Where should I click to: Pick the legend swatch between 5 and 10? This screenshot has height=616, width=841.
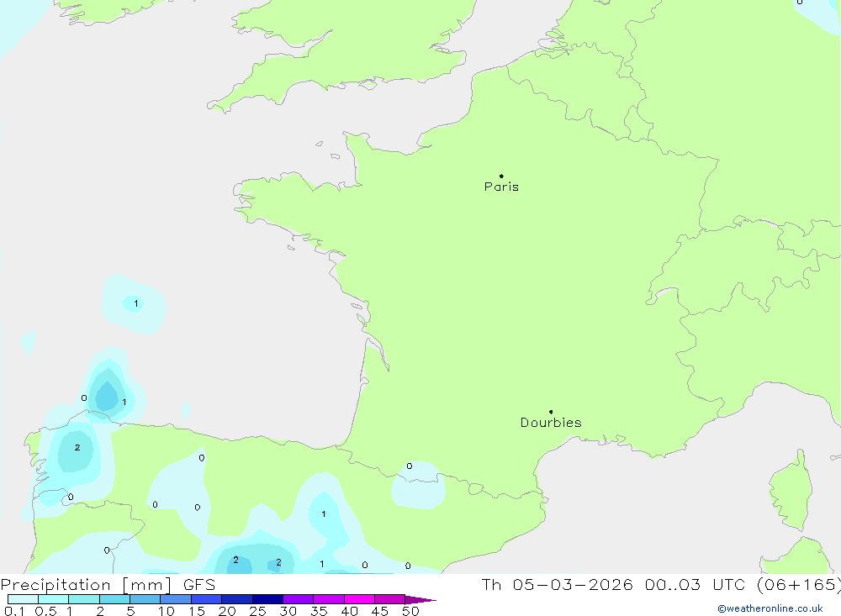coord(145,599)
